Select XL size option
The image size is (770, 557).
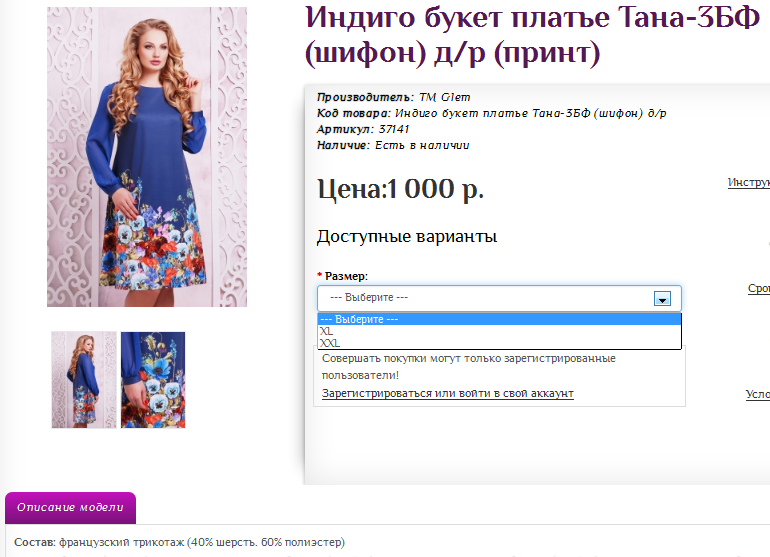(499, 331)
